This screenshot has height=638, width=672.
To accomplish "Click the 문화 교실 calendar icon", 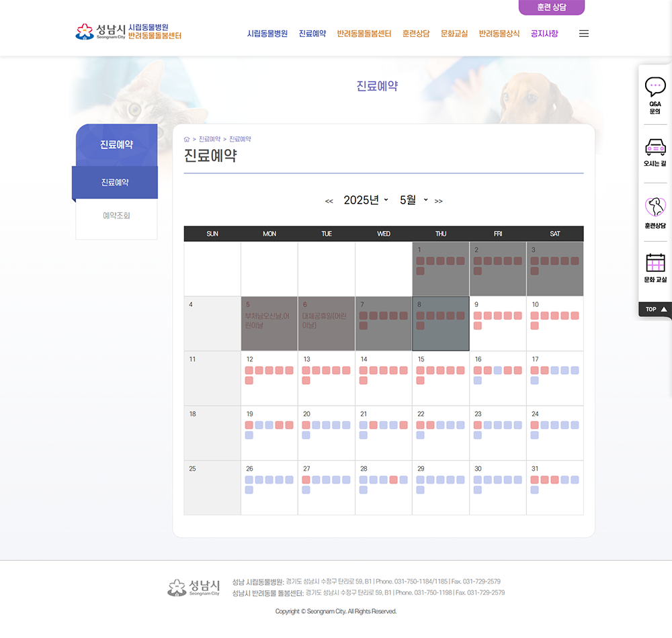I will [x=655, y=263].
